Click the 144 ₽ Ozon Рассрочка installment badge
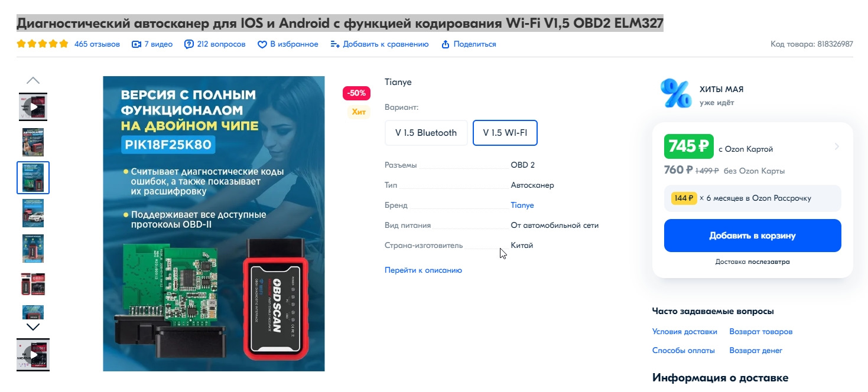 tap(684, 198)
